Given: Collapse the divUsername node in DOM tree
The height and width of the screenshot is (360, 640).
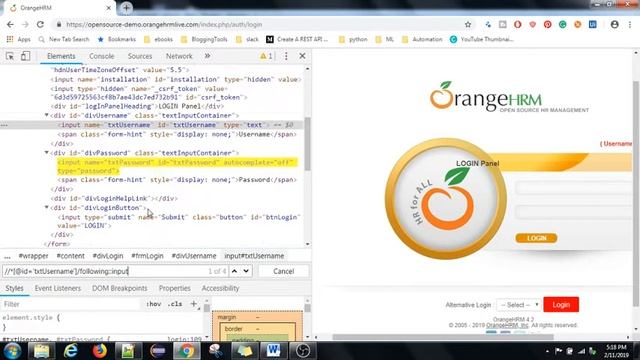Looking at the screenshot, I should click(x=47, y=116).
